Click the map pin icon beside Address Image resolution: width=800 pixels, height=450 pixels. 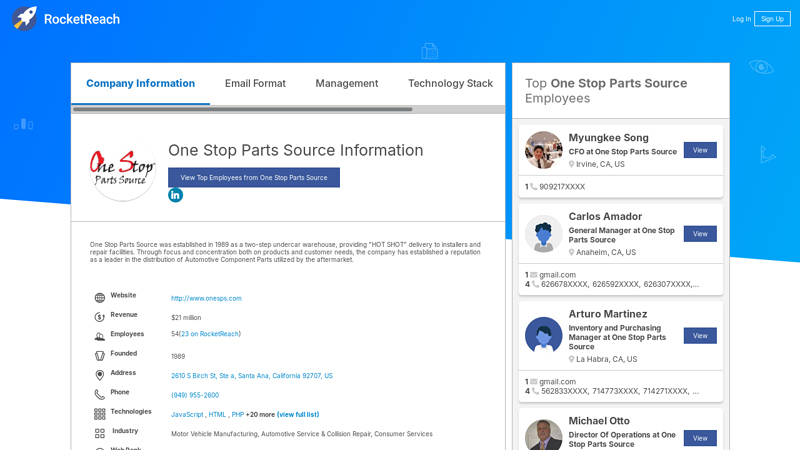tap(99, 375)
